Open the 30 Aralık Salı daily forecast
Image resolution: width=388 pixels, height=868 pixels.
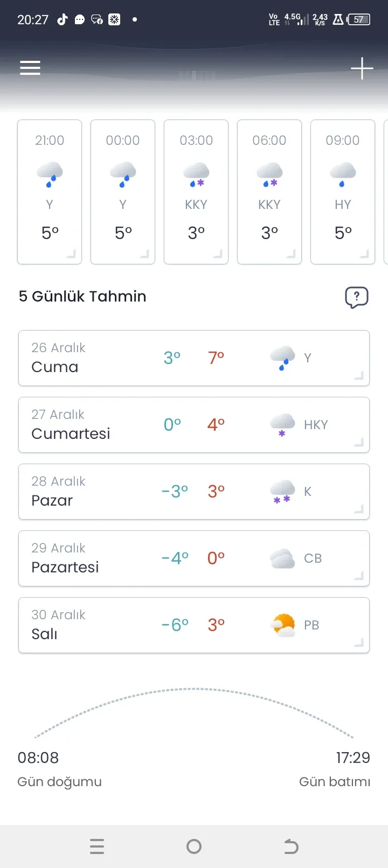(194, 625)
